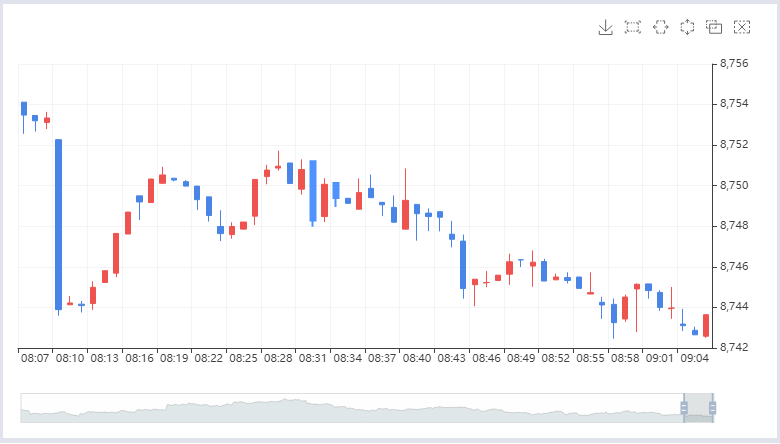Grab the right data zoom slider handle
Image resolution: width=780 pixels, height=444 pixels.
712,408
